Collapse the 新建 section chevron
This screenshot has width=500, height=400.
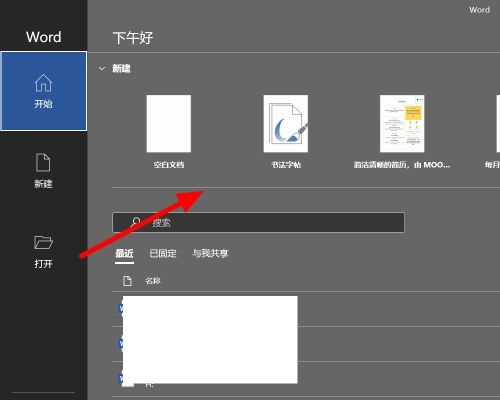coord(102,69)
